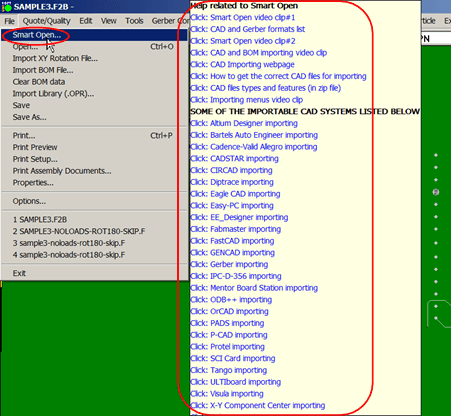The height and width of the screenshot is (416, 451).
Task: Open Options... from File menu
Action: pyautogui.click(x=95, y=201)
